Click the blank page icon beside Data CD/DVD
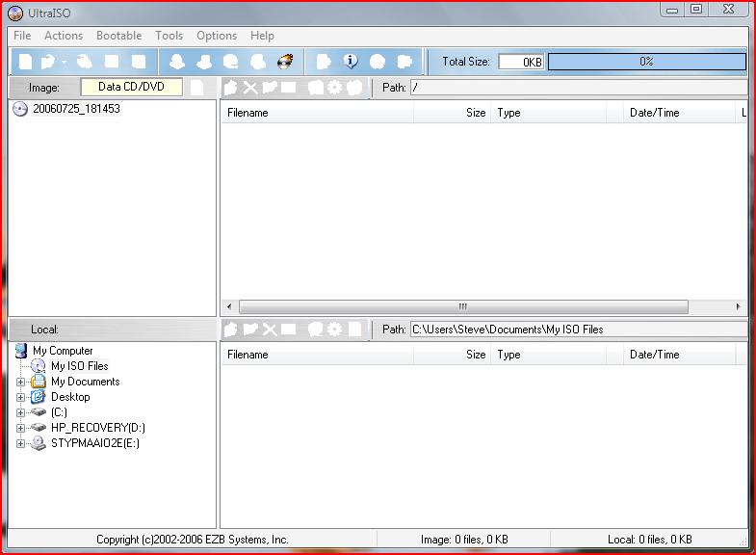This screenshot has width=756, height=555. [197, 88]
